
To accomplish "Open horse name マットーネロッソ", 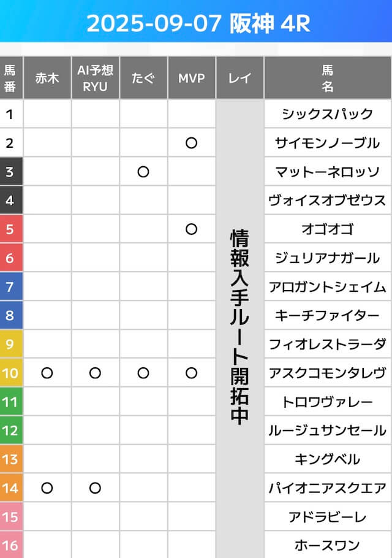I will [x=327, y=172].
